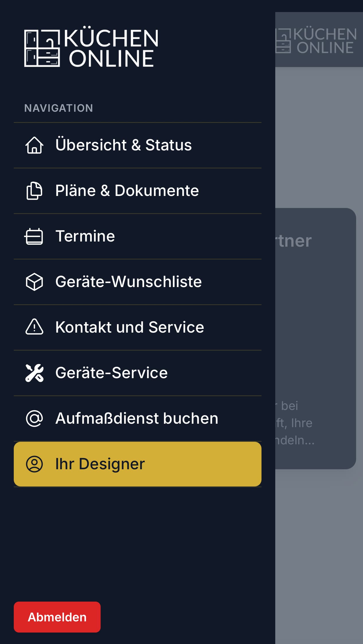
Task: Click the NAVIGATION section heading
Action: [x=58, y=108]
